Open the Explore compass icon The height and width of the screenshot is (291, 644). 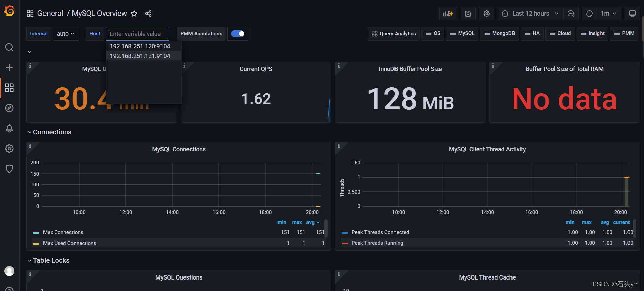pyautogui.click(x=9, y=108)
